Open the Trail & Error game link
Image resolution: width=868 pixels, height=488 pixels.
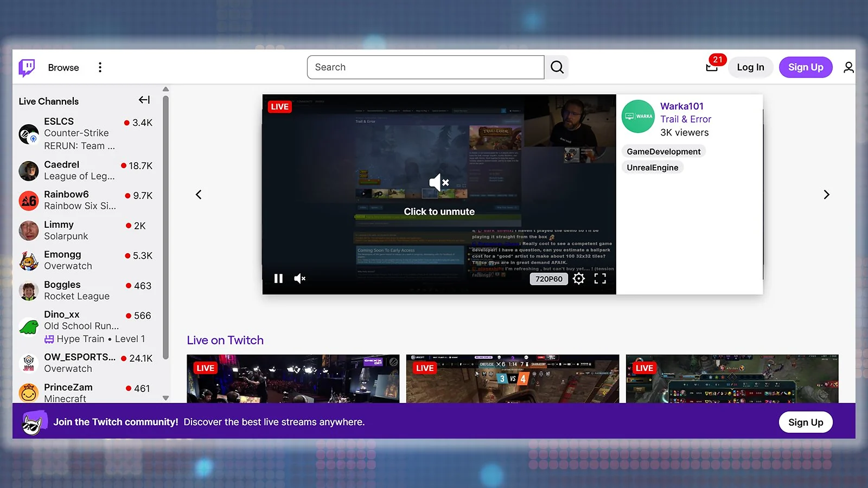(x=686, y=119)
